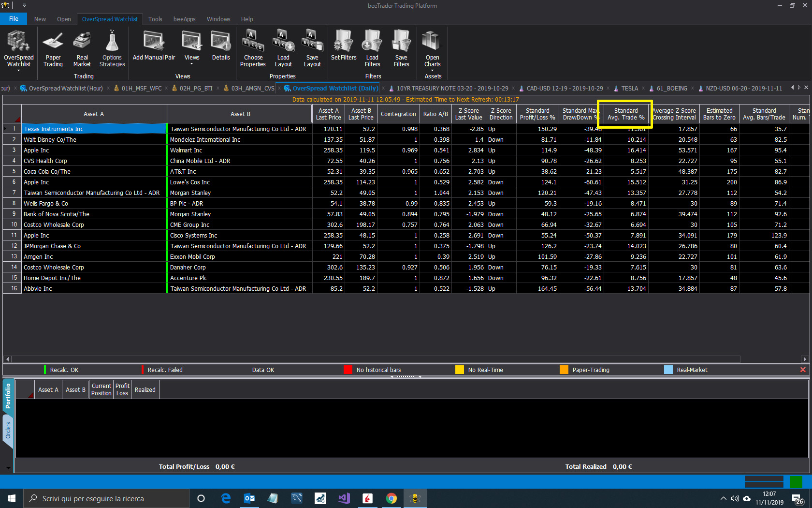Expand the OverSpread Watchlist dropdown
This screenshot has height=508, width=812.
click(x=19, y=70)
